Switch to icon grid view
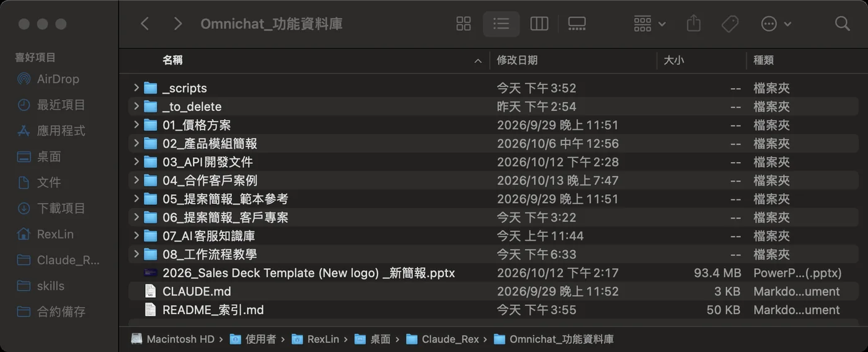Image resolution: width=868 pixels, height=352 pixels. tap(464, 24)
